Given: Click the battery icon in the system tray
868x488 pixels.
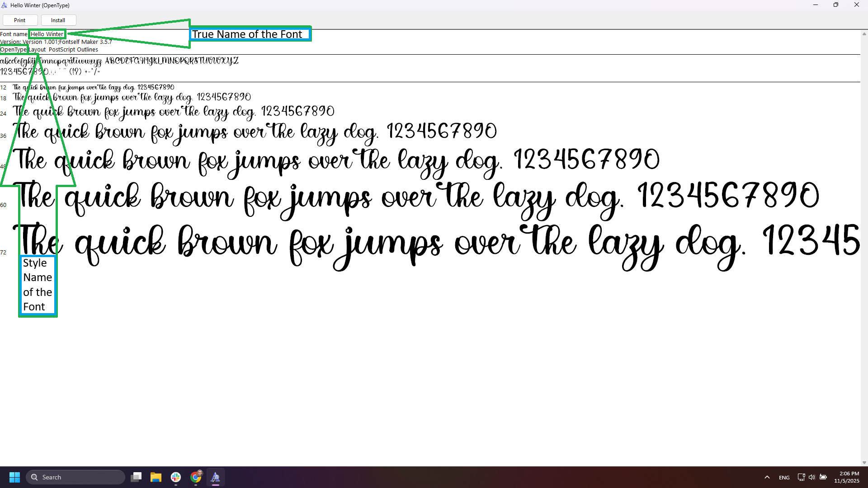Looking at the screenshot, I should (x=823, y=477).
